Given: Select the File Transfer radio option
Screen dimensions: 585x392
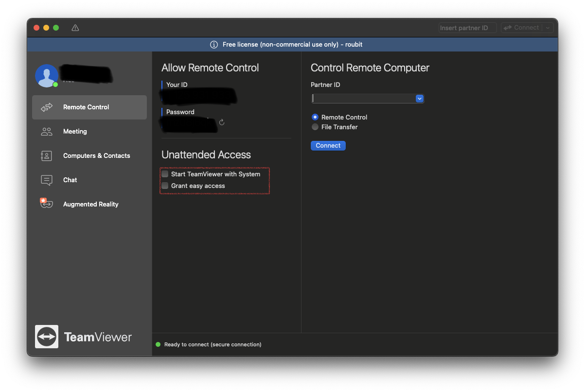Looking at the screenshot, I should coord(315,127).
